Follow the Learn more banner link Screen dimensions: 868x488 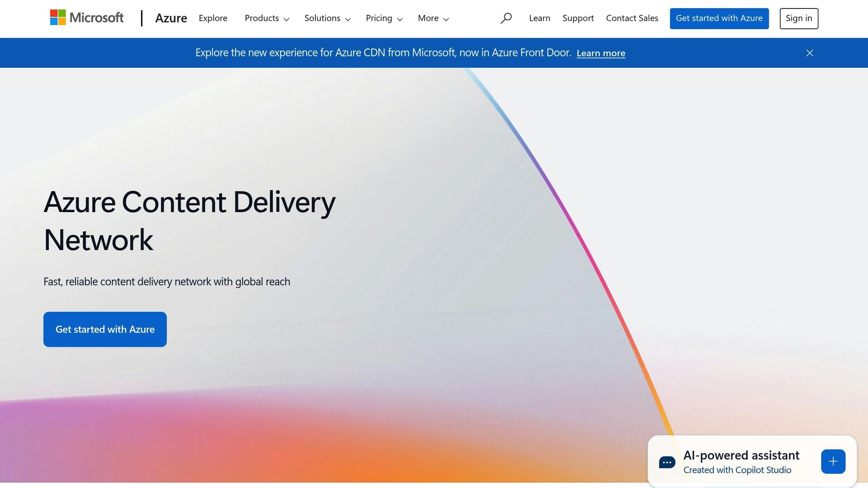pyautogui.click(x=601, y=53)
